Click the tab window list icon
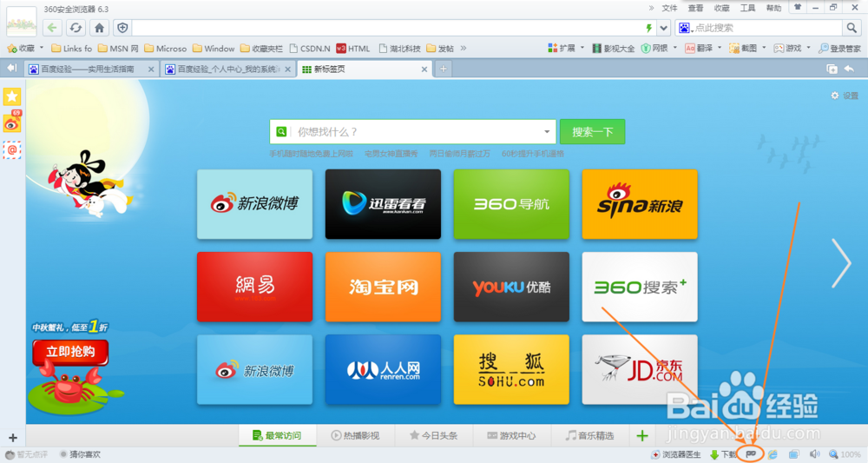 [x=832, y=69]
